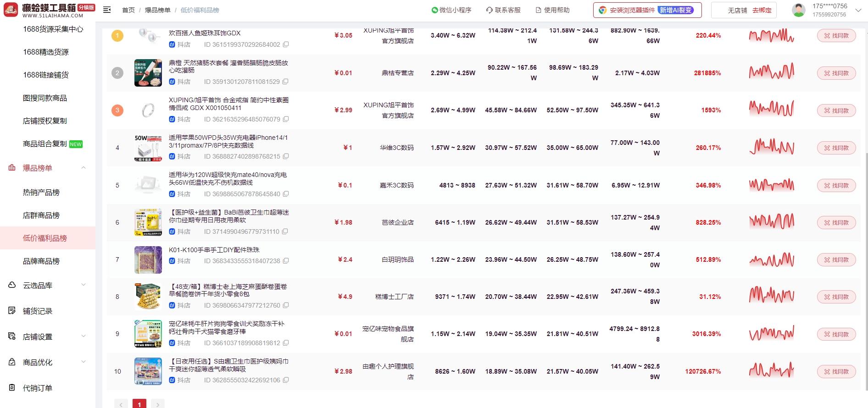
Task: Copy ID 3591301207811081529 via copy icon
Action: [x=285, y=82]
